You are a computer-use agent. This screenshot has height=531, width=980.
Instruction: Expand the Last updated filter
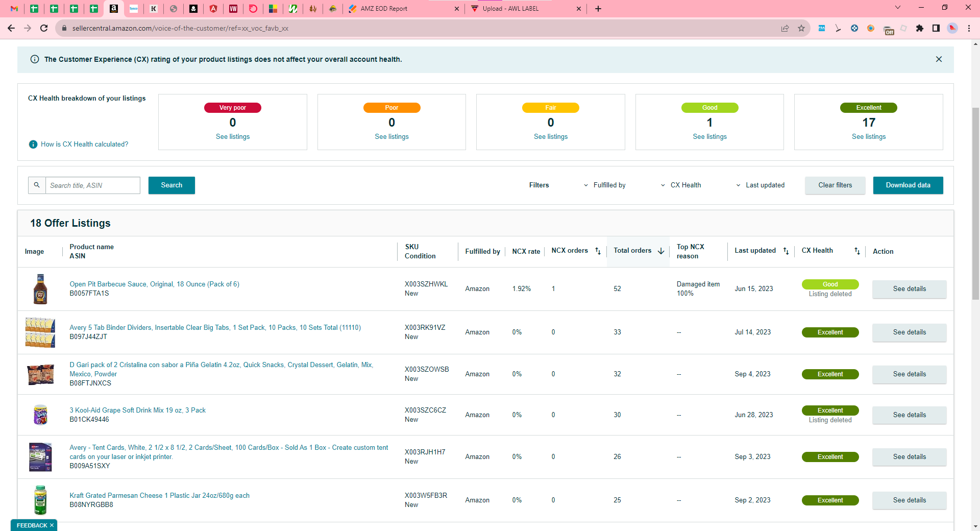(x=760, y=185)
